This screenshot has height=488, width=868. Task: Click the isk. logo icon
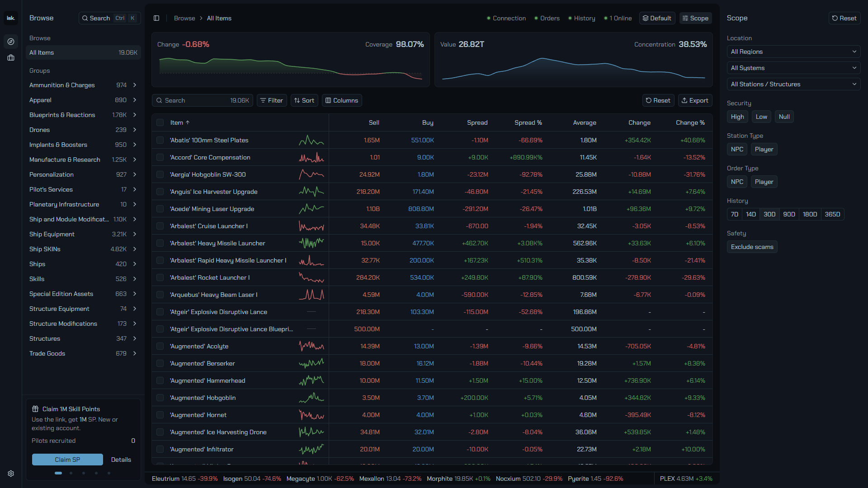click(11, 18)
